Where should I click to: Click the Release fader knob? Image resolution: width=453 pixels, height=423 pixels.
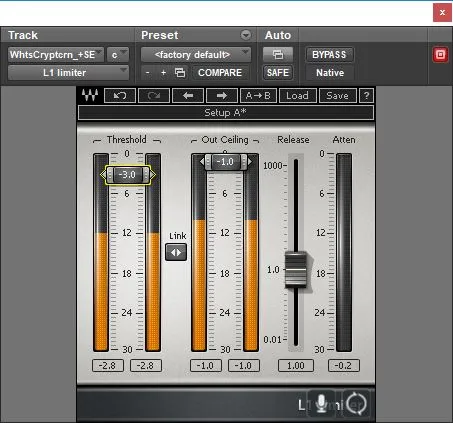point(296,270)
